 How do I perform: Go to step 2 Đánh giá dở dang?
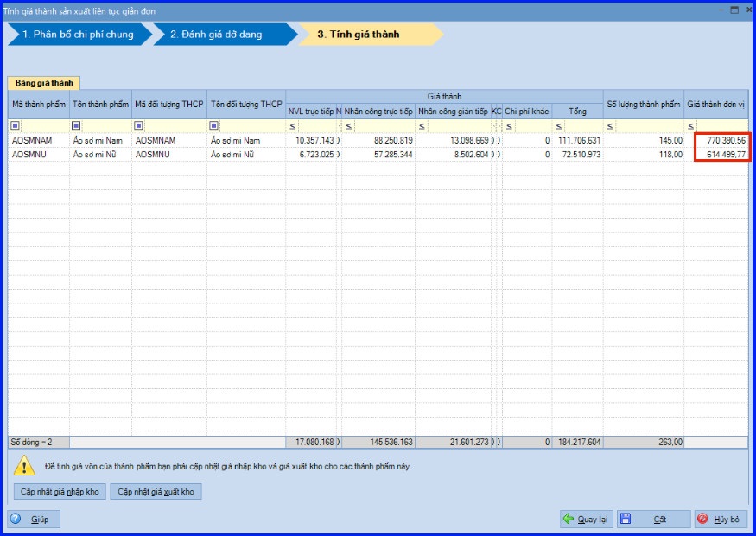coord(226,35)
